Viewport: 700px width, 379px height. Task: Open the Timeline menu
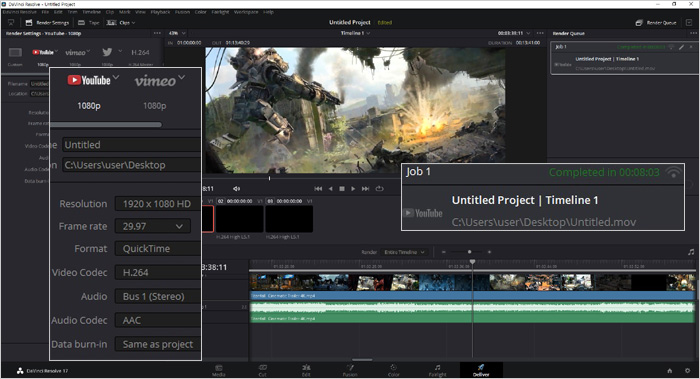(x=91, y=12)
